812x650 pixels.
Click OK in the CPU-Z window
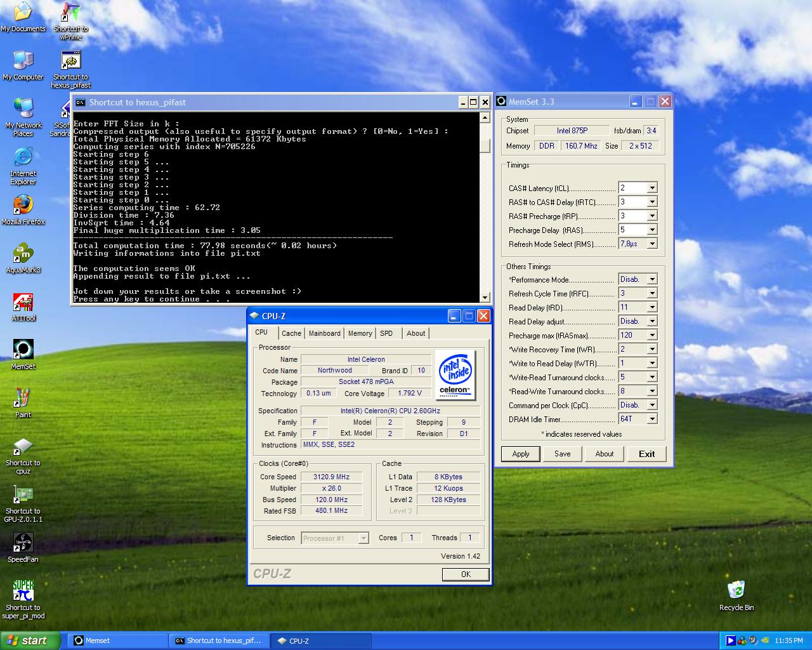(x=466, y=574)
